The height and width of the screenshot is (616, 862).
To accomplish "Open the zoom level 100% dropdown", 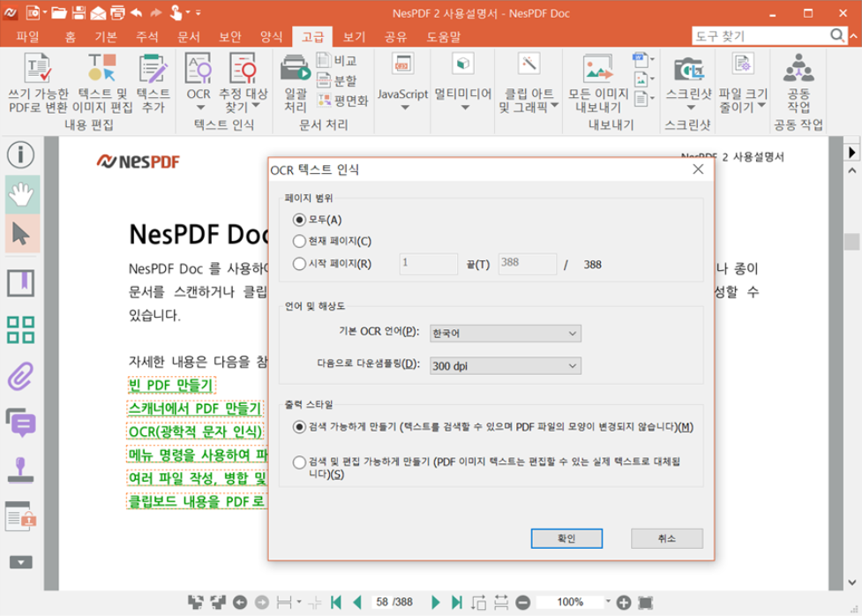I will point(608,602).
